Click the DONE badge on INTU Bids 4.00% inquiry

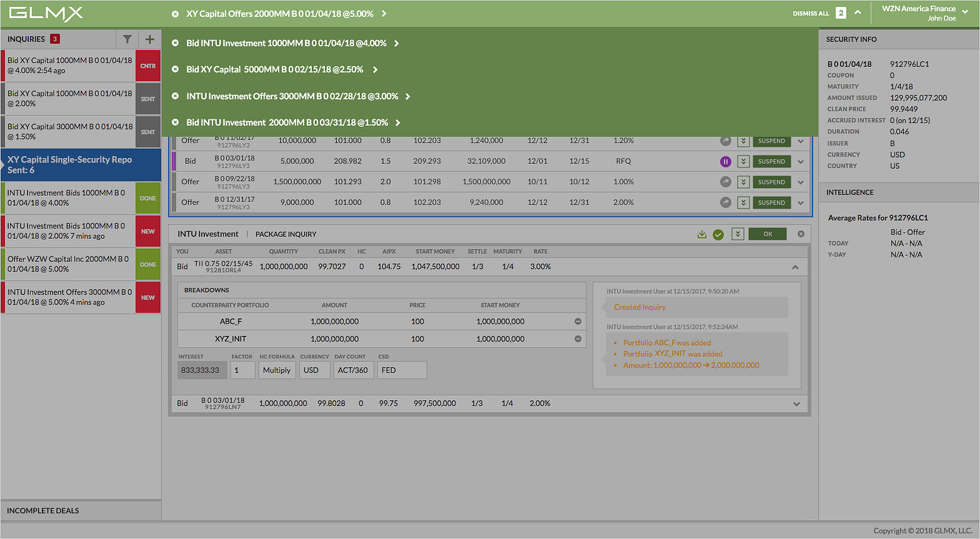[148, 198]
